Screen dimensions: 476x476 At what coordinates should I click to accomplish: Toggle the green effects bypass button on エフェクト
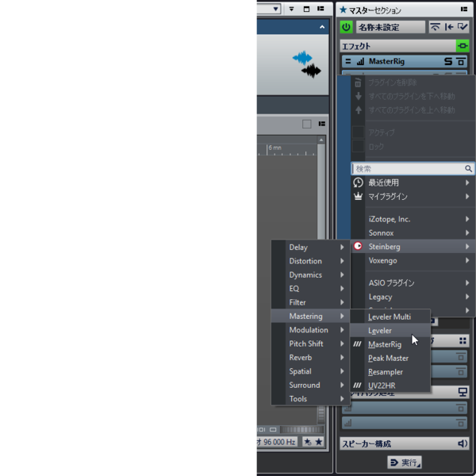click(463, 46)
